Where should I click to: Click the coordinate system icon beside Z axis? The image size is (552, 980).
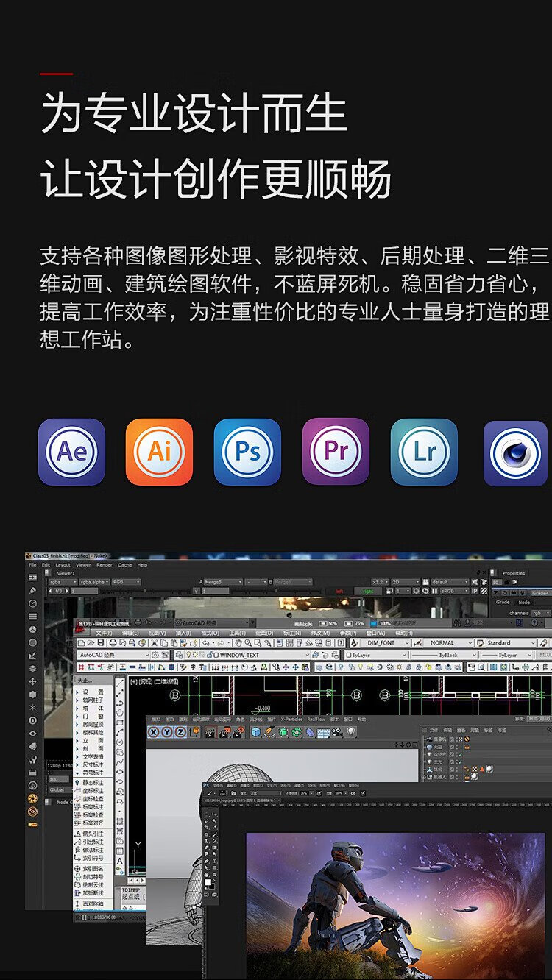coord(194,732)
